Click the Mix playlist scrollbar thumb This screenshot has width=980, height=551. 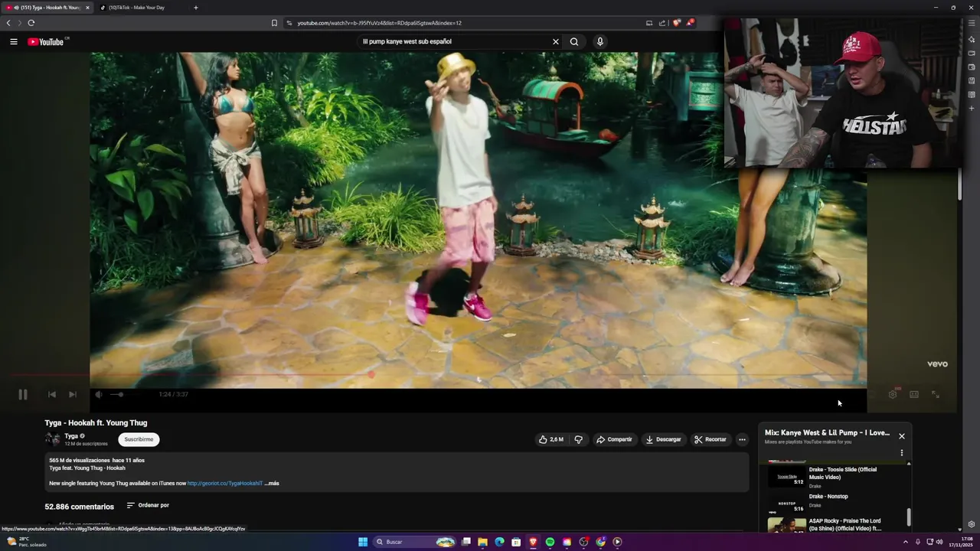[909, 517]
